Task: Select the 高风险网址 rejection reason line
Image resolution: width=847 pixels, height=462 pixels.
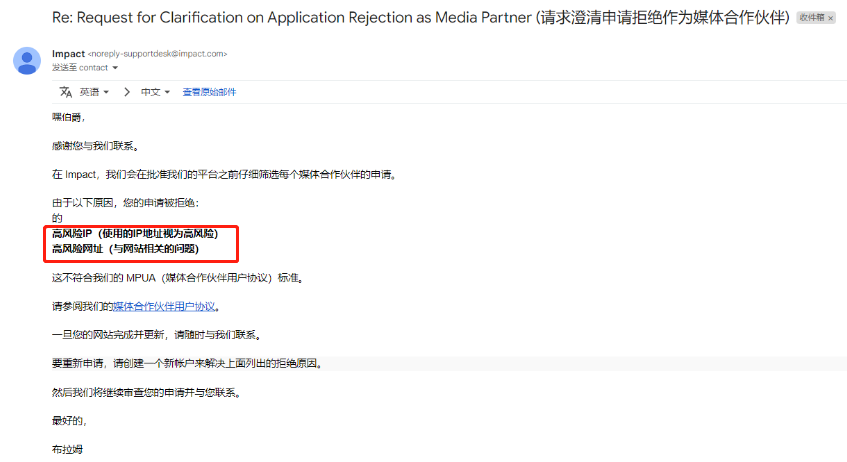Action: 125,249
